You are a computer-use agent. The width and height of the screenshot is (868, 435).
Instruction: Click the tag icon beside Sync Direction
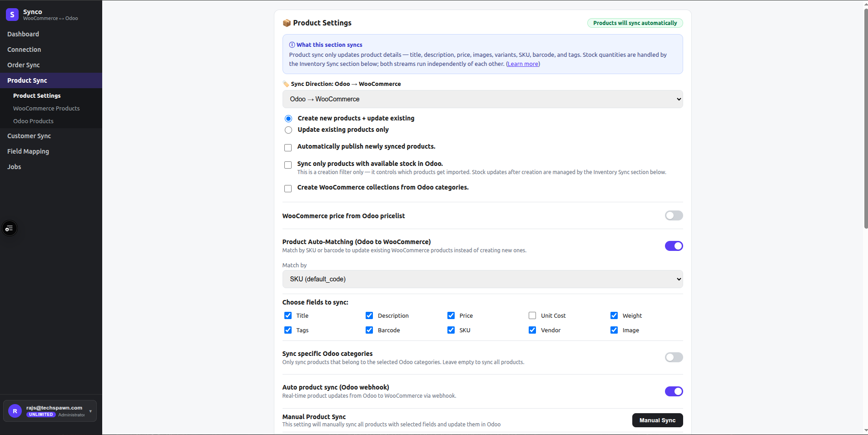tap(286, 84)
